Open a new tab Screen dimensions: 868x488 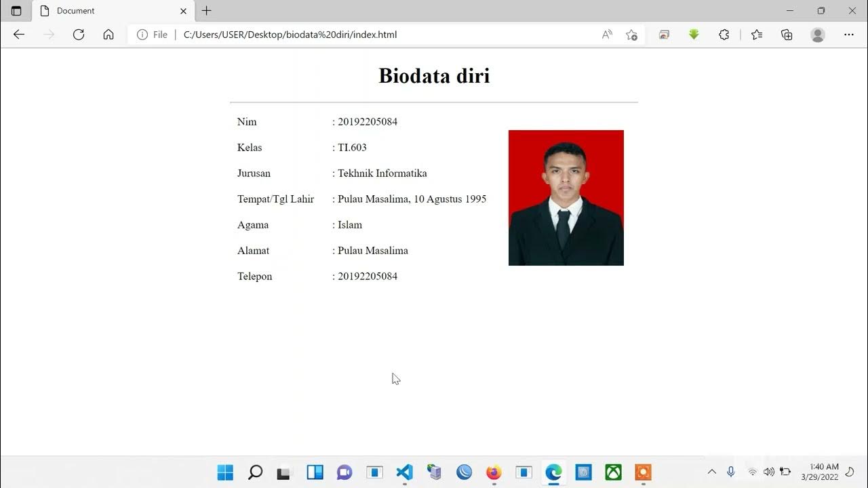coord(207,11)
